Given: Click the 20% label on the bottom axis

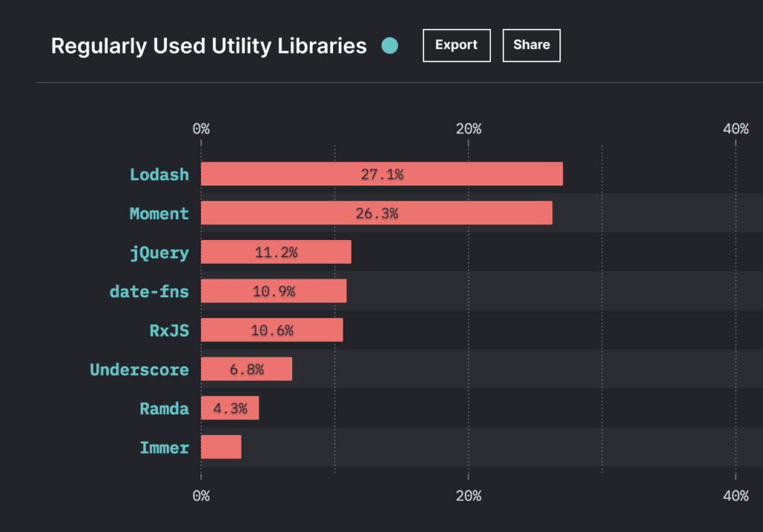Looking at the screenshot, I should pos(469,495).
